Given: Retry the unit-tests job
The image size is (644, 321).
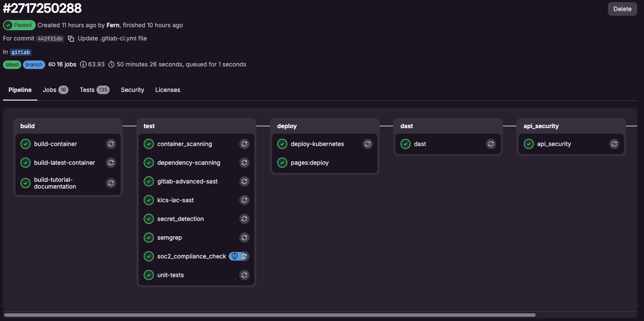Looking at the screenshot, I should [x=244, y=275].
